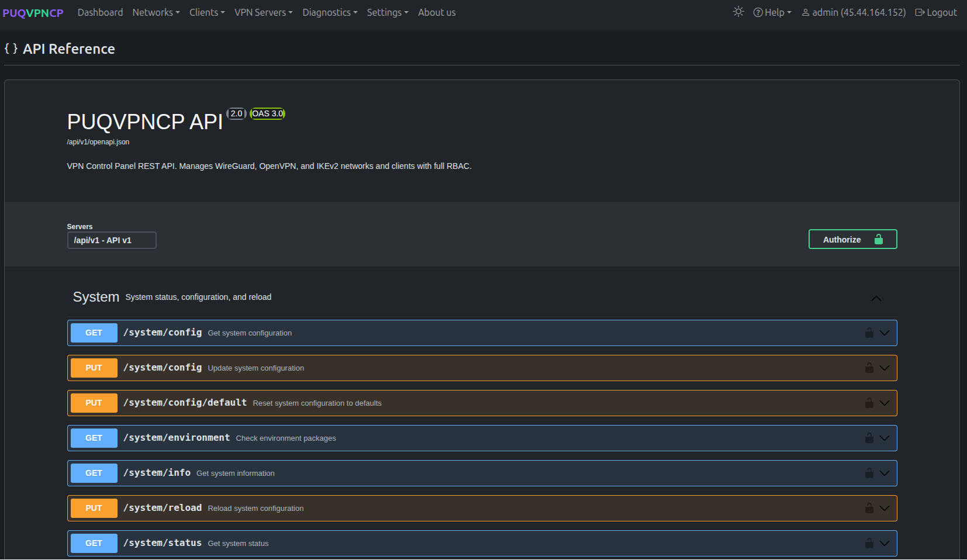The width and height of the screenshot is (967, 560).
Task: Open the Settings menu
Action: 388,12
